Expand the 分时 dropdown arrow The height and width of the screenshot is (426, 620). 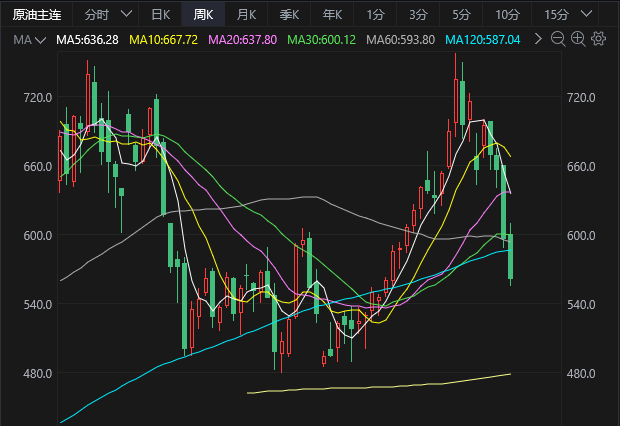point(124,15)
